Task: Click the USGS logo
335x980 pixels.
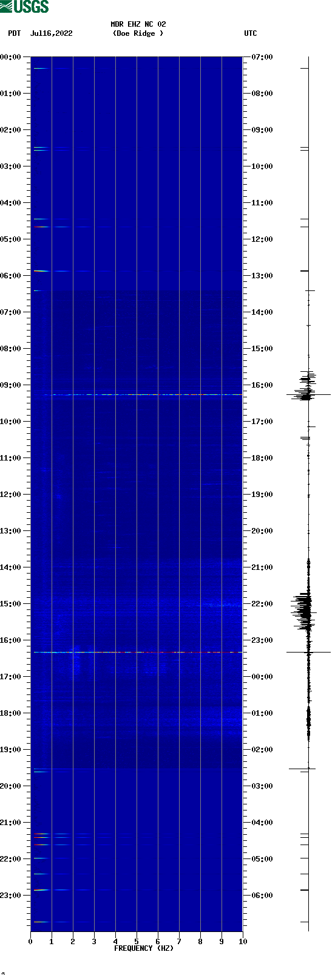Action: [24, 7]
